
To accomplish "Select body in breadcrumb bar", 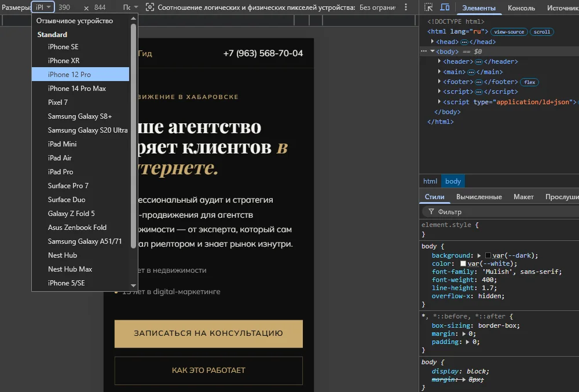I will [453, 181].
